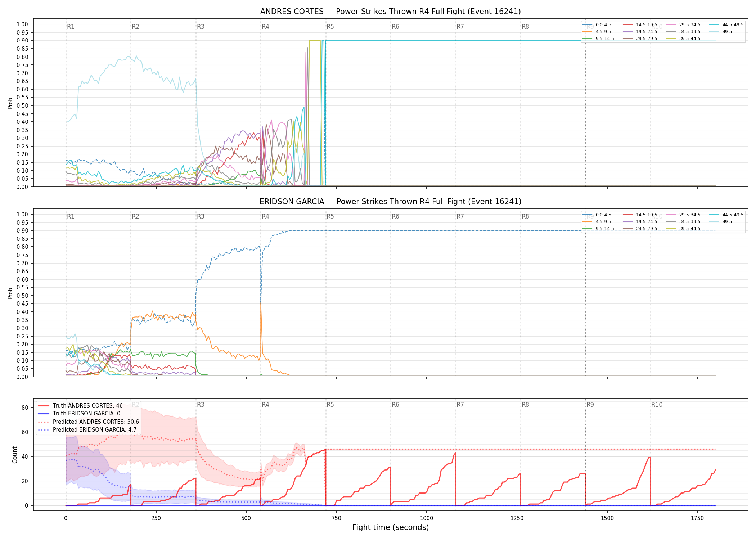This screenshot has width=756, height=540.
Task: Click the R9 round marker in the Count chart
Action: click(590, 405)
